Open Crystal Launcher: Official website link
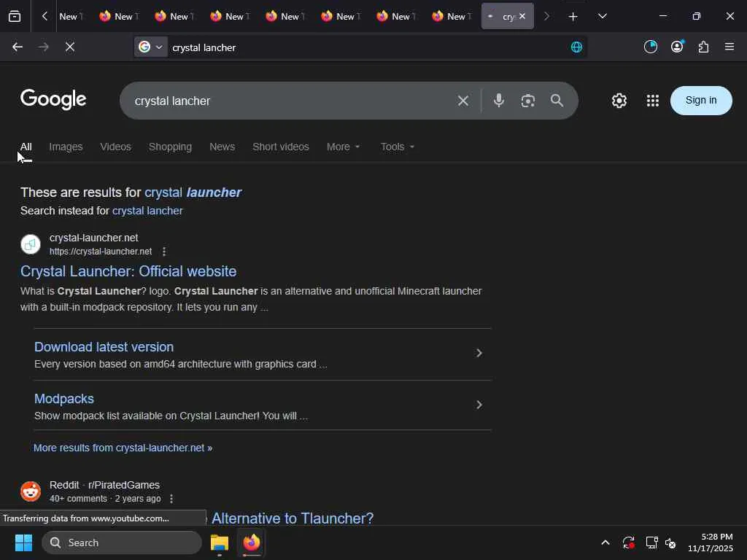 pos(128,271)
